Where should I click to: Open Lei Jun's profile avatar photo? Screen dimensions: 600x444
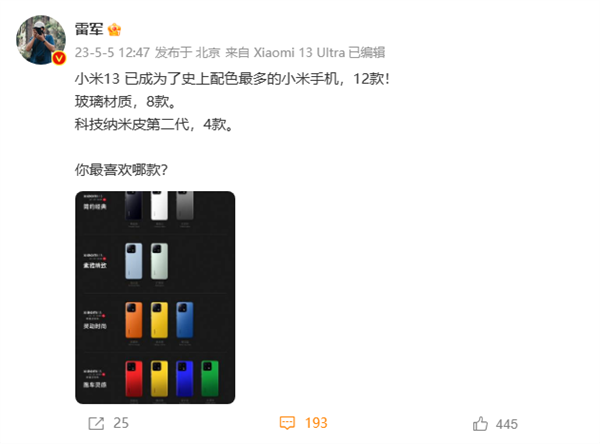tap(41, 40)
